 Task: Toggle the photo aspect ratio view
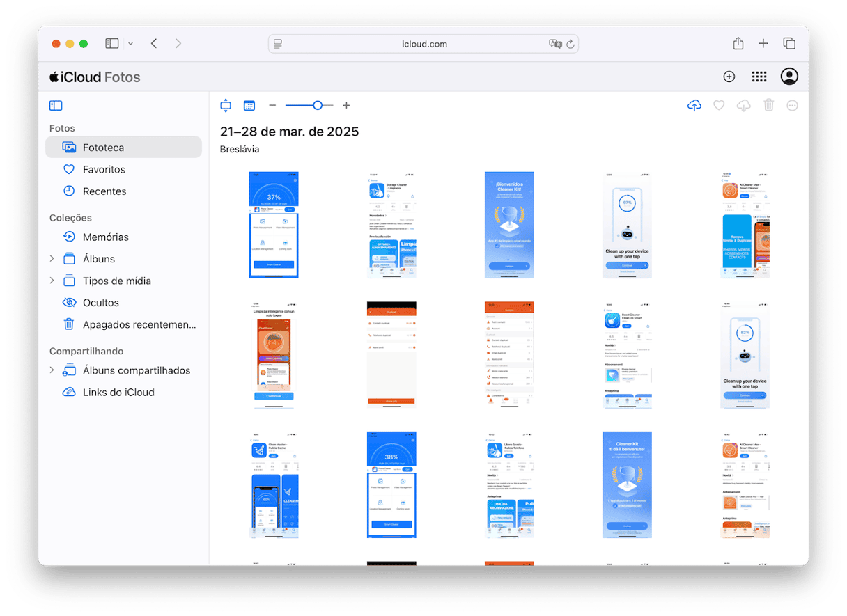(x=226, y=106)
